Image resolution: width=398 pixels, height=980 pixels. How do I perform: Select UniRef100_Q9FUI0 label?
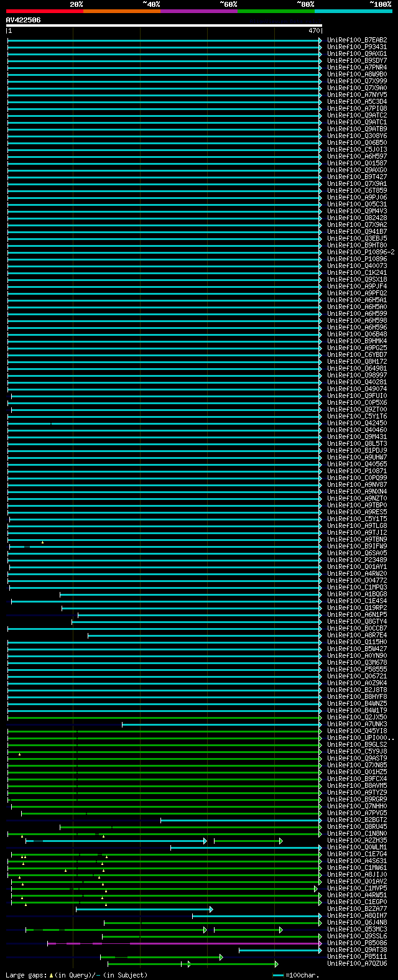(357, 396)
